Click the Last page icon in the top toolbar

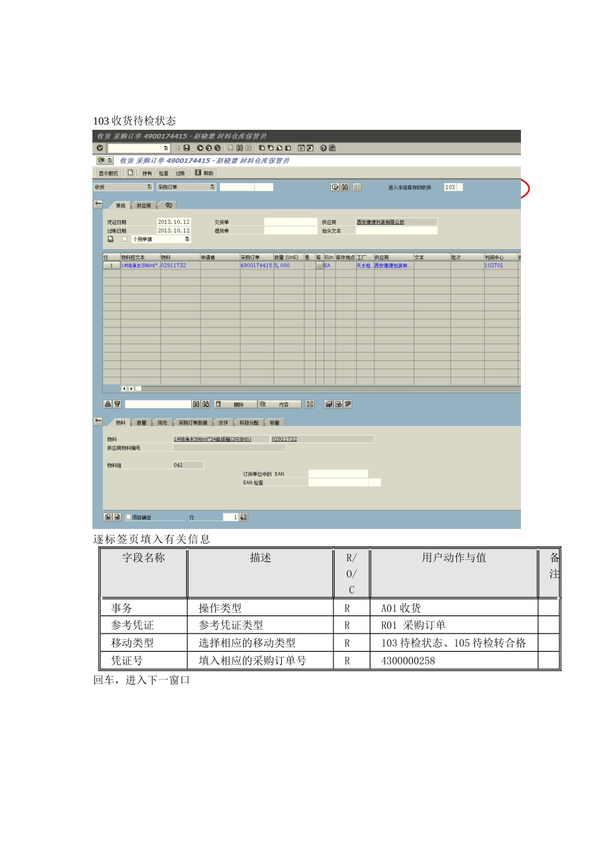click(x=288, y=148)
